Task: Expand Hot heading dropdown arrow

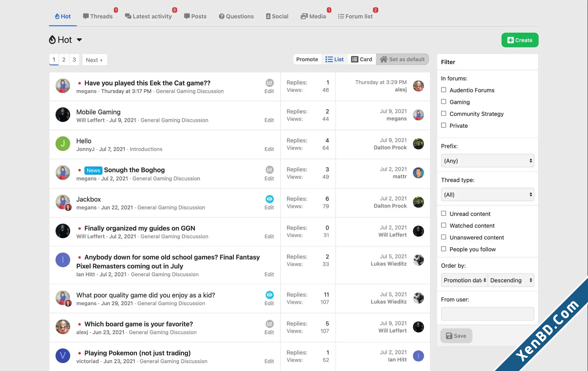Action: click(79, 40)
